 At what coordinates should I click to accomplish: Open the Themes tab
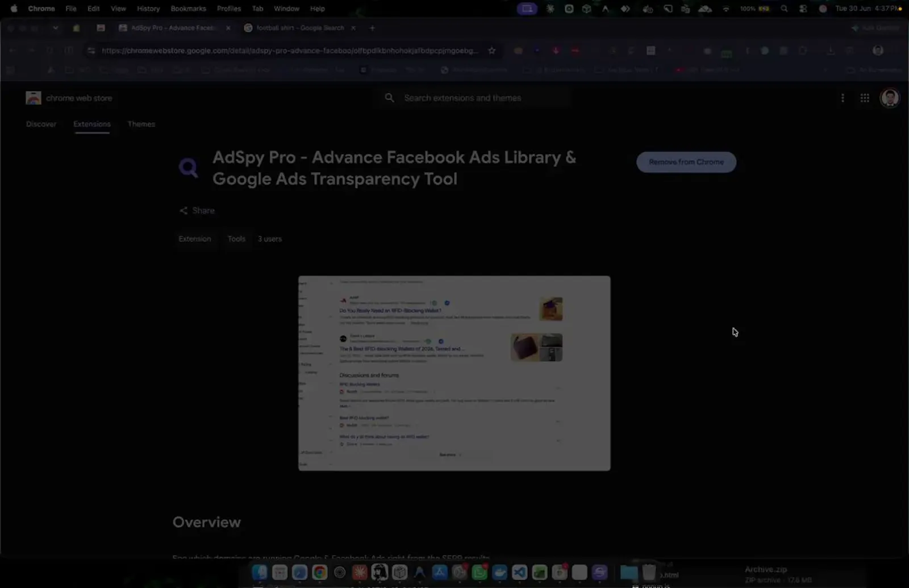click(141, 124)
